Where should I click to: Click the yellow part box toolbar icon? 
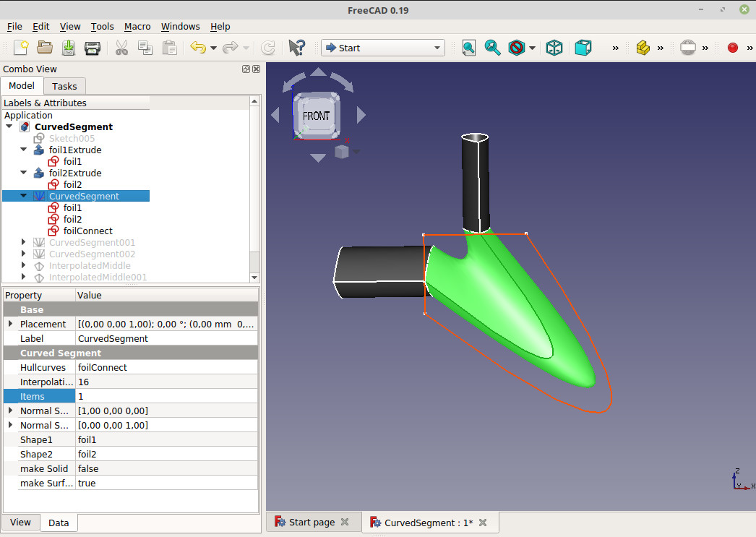point(643,48)
